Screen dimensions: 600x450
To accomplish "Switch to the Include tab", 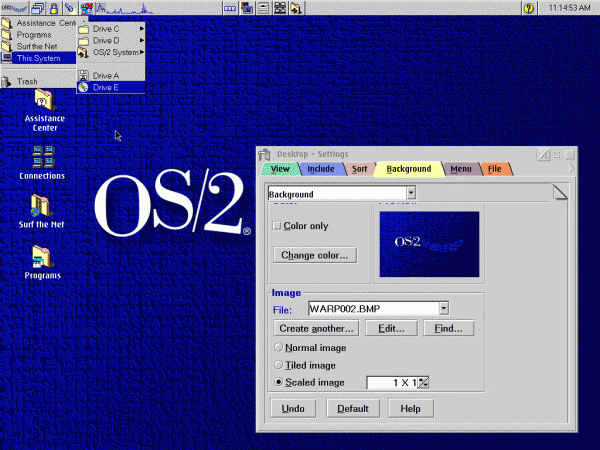I will pos(320,169).
